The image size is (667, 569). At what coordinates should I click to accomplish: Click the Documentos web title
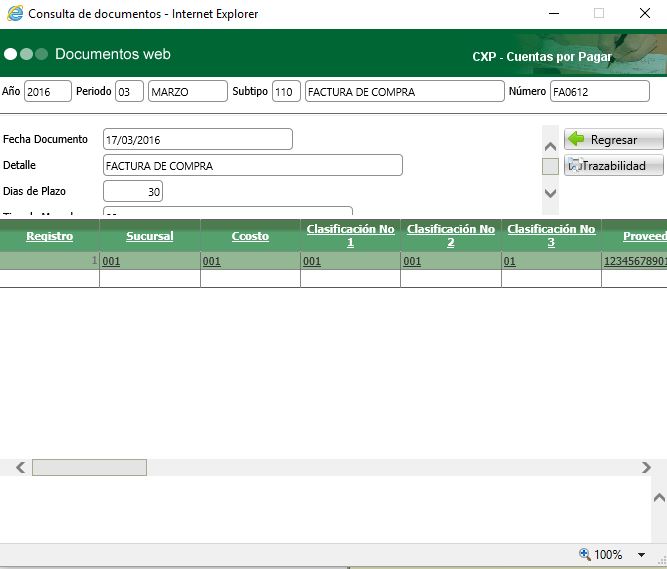(113, 54)
